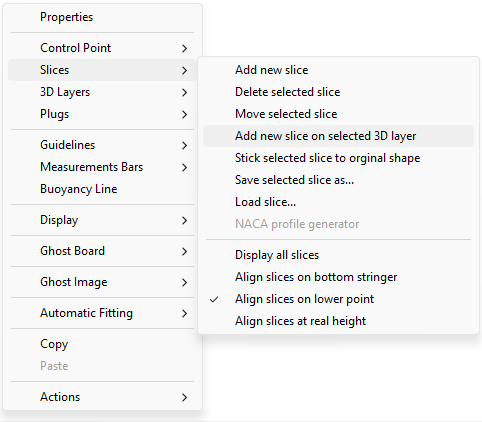Expand the Control Point submenu arrow
Screen dimensions: 482x422
184,48
